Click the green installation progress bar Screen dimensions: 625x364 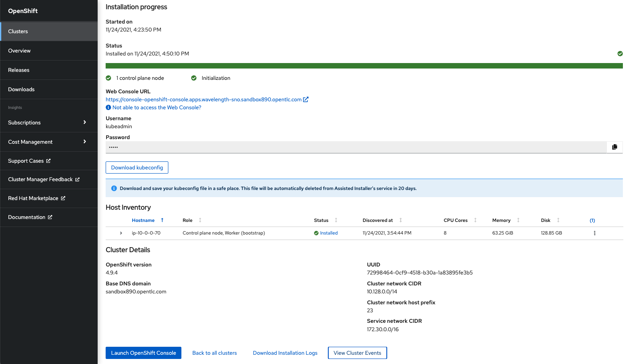pyautogui.click(x=364, y=66)
